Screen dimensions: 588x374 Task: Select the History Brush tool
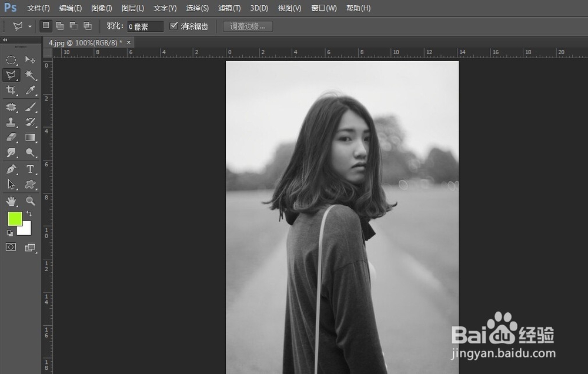[30, 122]
